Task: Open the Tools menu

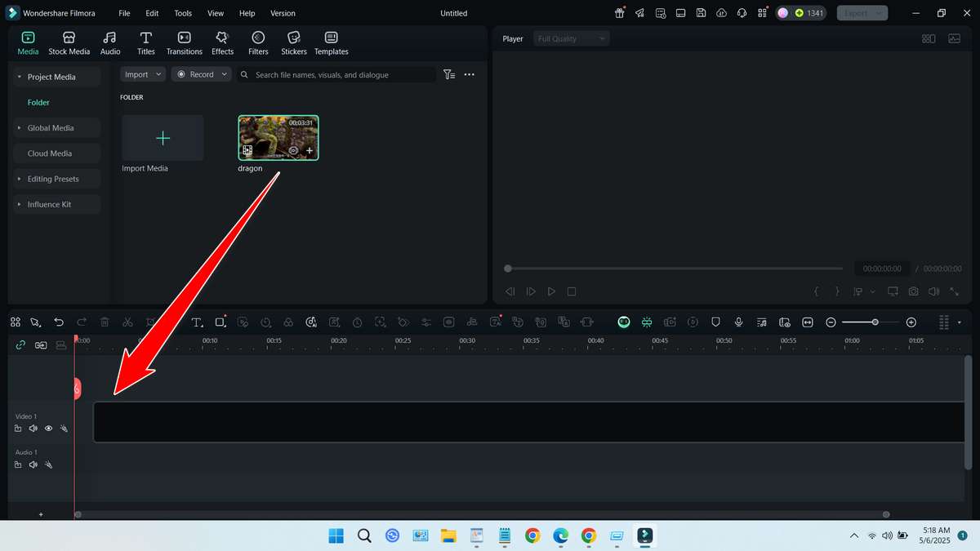Action: [182, 13]
